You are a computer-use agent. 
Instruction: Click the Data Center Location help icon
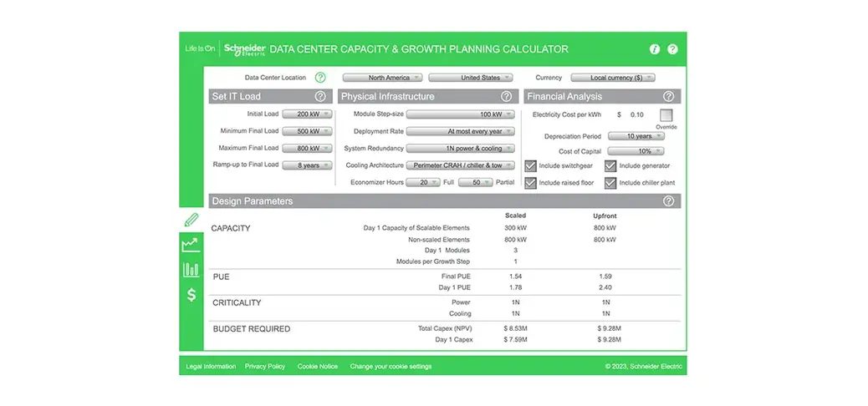click(x=320, y=78)
